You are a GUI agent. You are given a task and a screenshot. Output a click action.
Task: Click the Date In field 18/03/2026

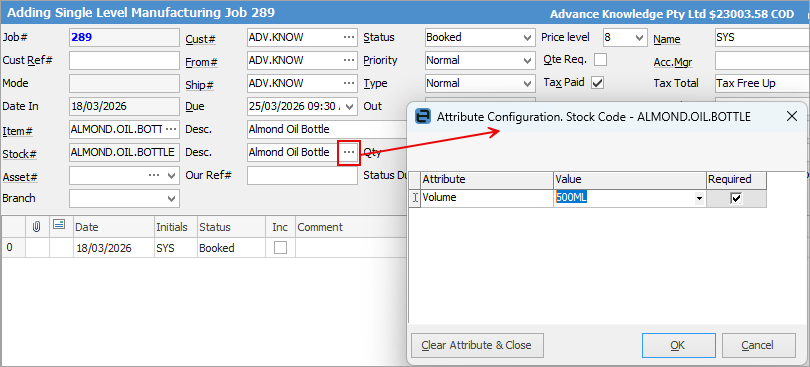point(124,106)
